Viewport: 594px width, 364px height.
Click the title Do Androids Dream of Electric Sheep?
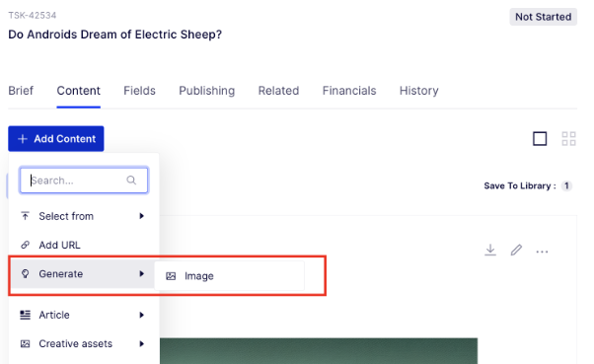114,35
